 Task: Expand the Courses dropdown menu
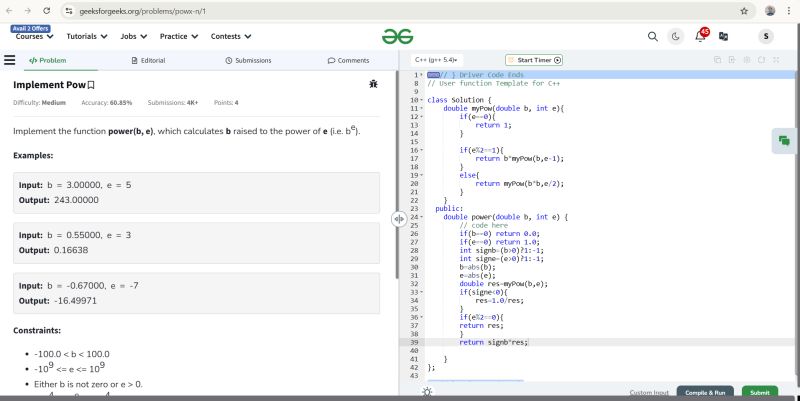35,36
